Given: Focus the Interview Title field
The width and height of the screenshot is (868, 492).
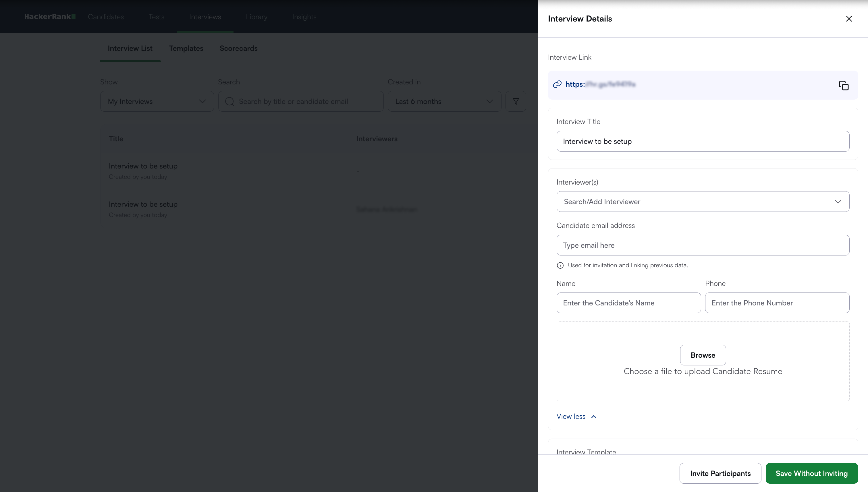Looking at the screenshot, I should pos(703,141).
